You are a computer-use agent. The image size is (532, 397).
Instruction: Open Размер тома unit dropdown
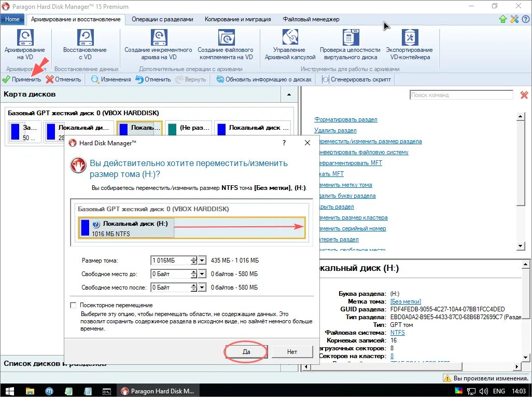click(202, 261)
